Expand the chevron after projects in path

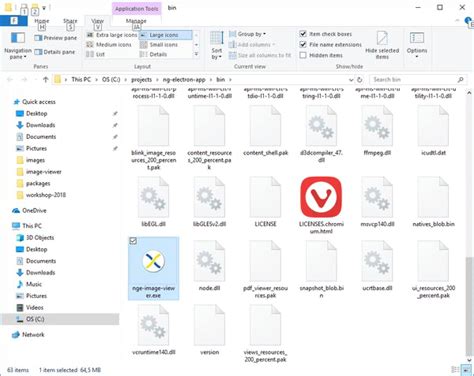[157, 80]
